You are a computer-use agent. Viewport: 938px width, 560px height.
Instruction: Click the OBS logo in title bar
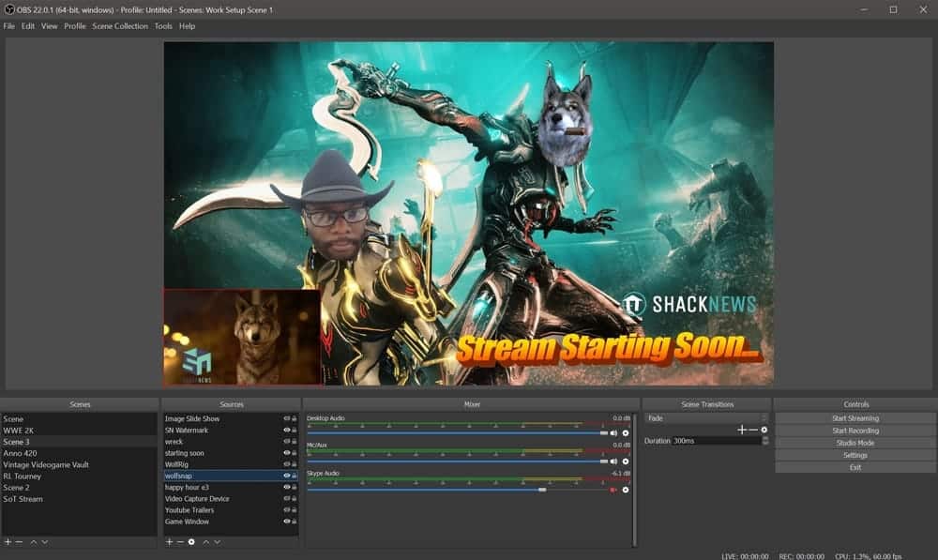[x=9, y=9]
